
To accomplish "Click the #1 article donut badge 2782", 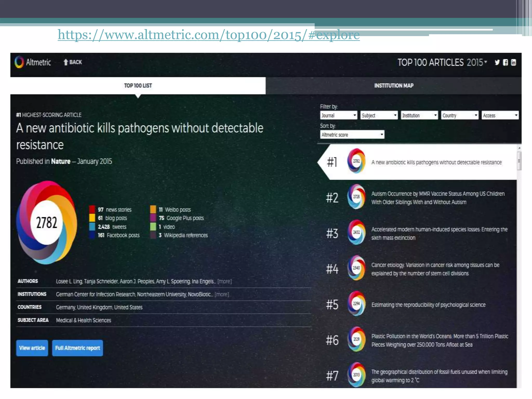I will [356, 161].
